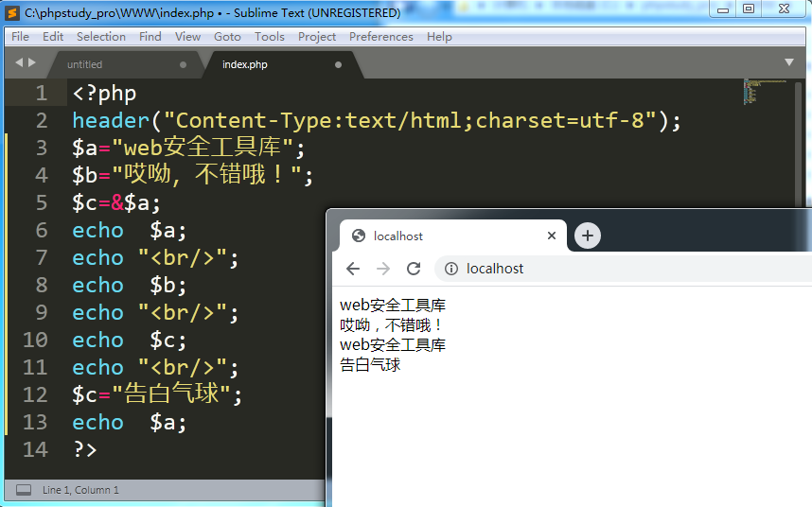
Task: Click the Line 1, Column 1 status text
Action: coord(80,490)
